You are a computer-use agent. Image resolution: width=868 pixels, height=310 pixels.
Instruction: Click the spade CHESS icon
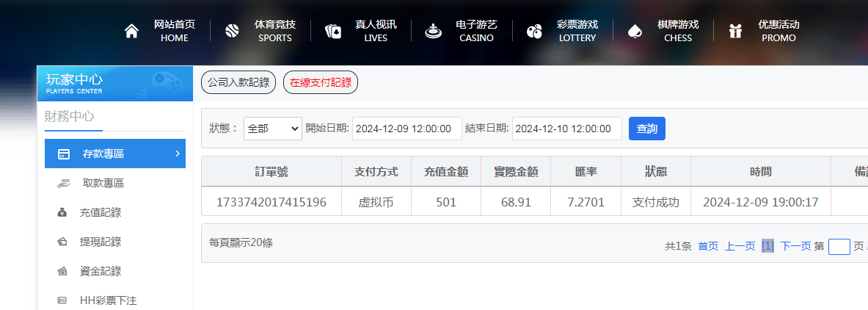click(635, 31)
